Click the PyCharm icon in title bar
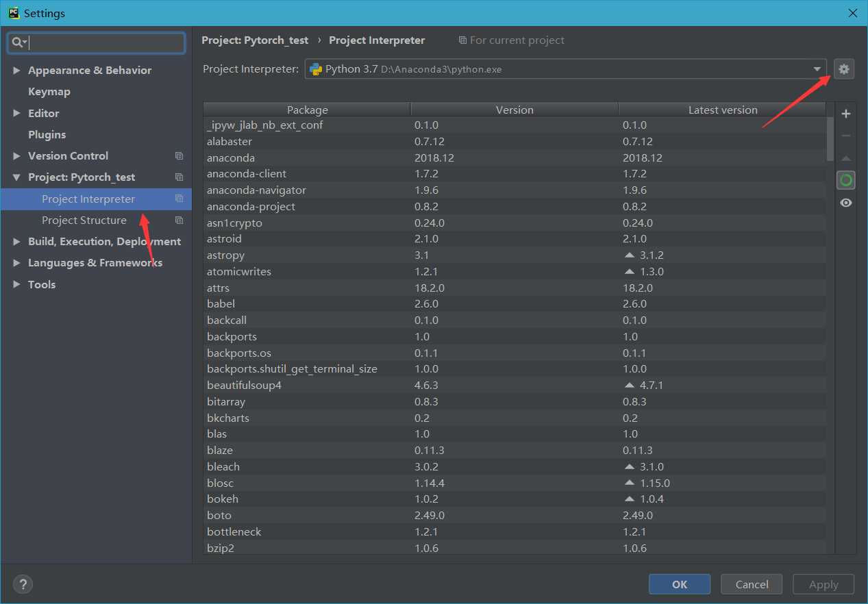This screenshot has height=604, width=868. [x=13, y=13]
